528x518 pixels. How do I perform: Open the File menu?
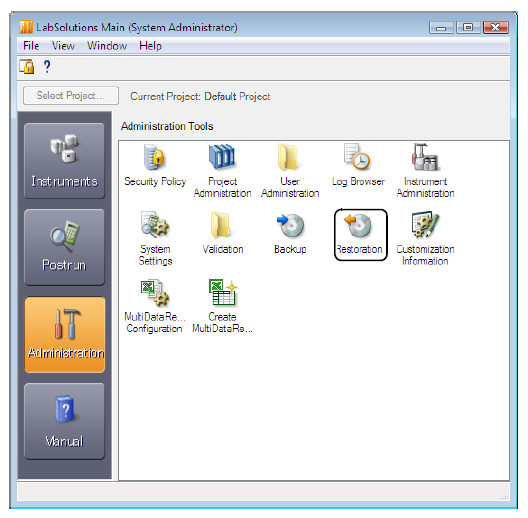(x=31, y=46)
